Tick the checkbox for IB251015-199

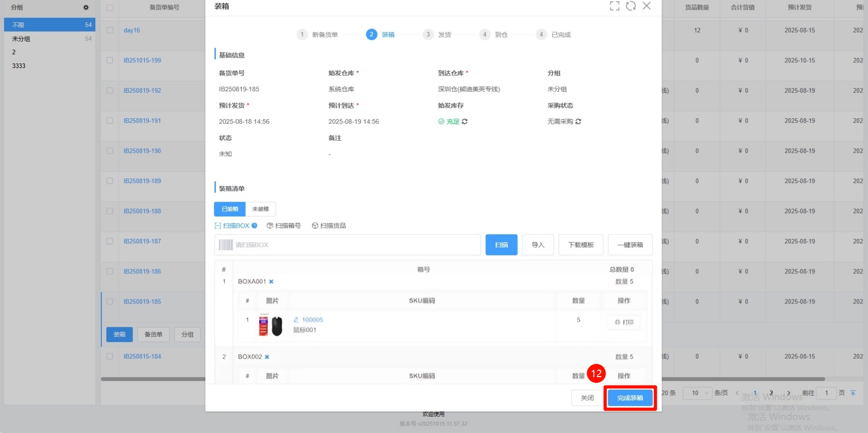coord(110,61)
